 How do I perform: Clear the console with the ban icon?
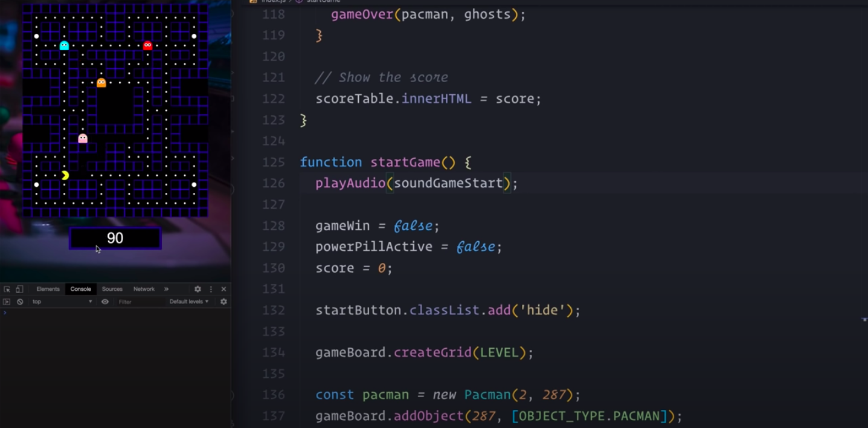[x=20, y=302]
